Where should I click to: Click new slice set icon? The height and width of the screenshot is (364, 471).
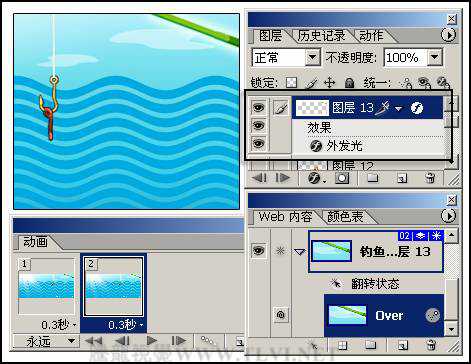(x=342, y=346)
